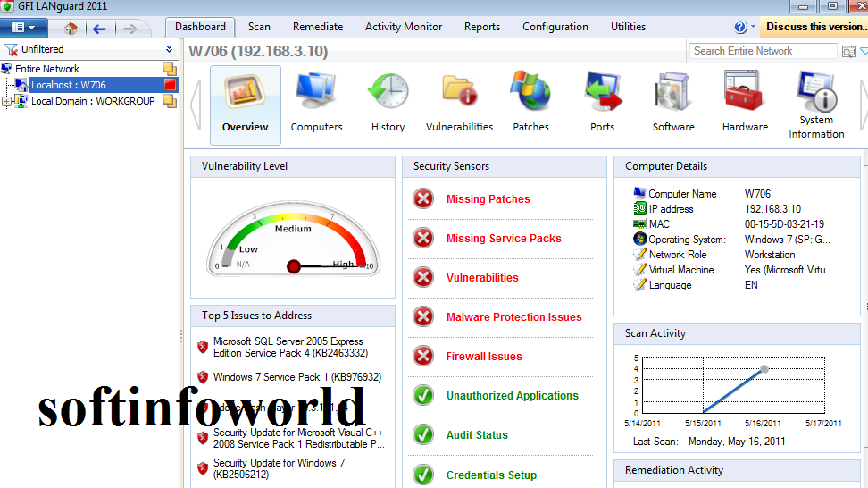Image resolution: width=868 pixels, height=488 pixels.
Task: Expand the Unfiltered filter chevron
Action: coord(169,49)
